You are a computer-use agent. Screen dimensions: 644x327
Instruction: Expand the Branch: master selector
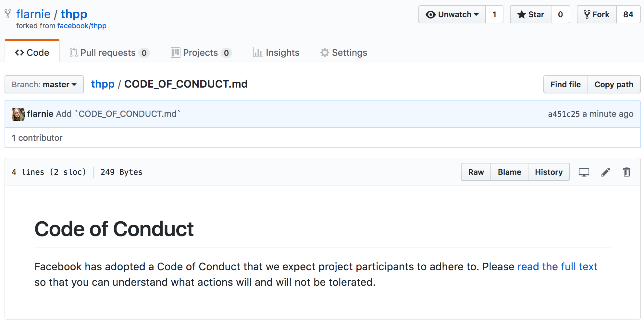tap(44, 84)
